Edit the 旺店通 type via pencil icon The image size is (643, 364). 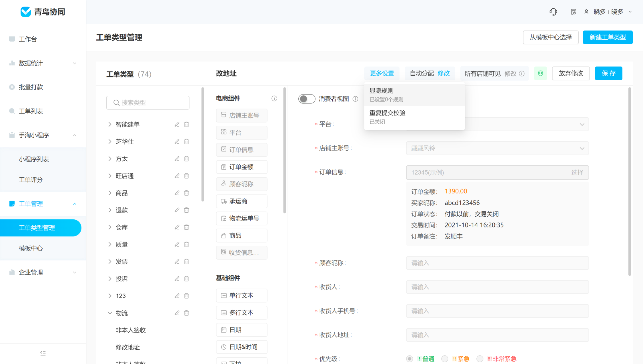click(x=177, y=176)
